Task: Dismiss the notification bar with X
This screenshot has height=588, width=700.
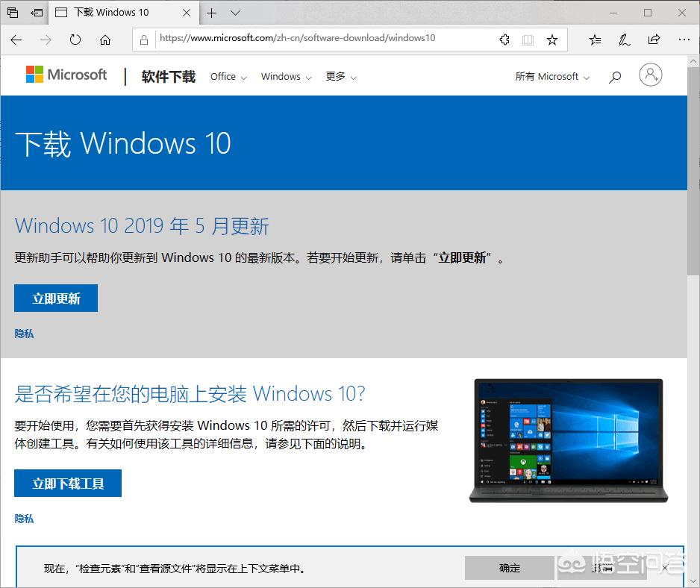Action: 665,568
